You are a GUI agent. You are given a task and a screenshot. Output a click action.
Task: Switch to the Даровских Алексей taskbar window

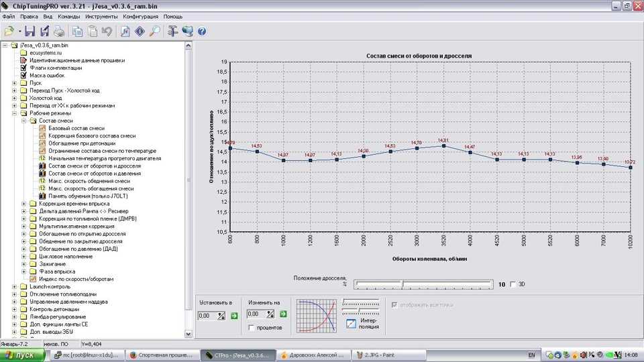click(313, 355)
